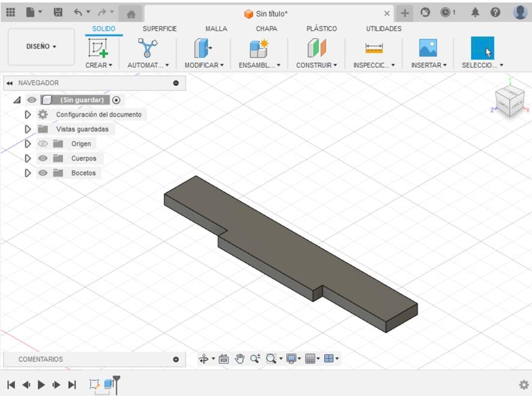Activate the Select tool icon
Image resolution: width=532 pixels, height=396 pixels.
(x=482, y=48)
